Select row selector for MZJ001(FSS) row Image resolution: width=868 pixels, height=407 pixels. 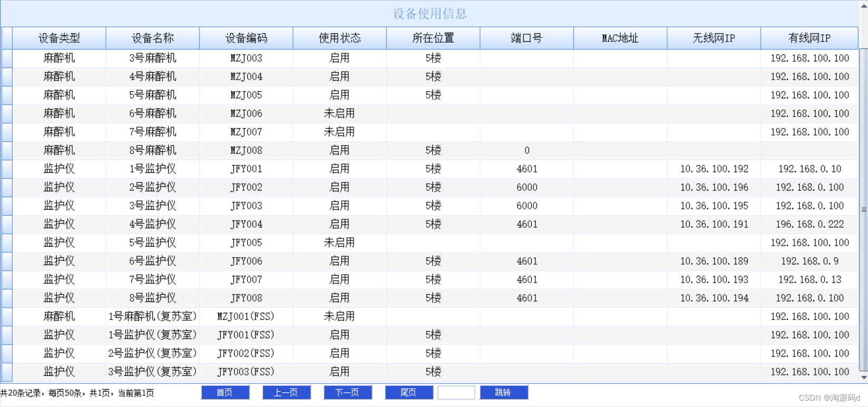point(7,316)
